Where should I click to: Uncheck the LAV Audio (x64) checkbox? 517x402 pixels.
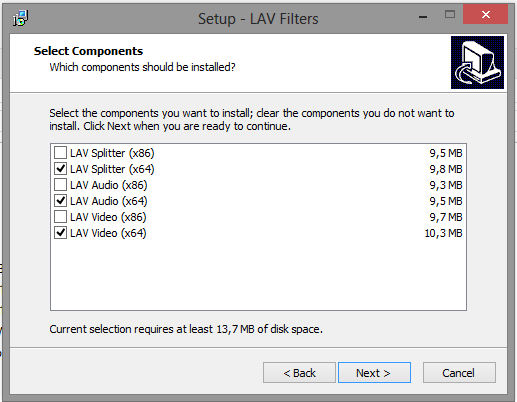[60, 201]
